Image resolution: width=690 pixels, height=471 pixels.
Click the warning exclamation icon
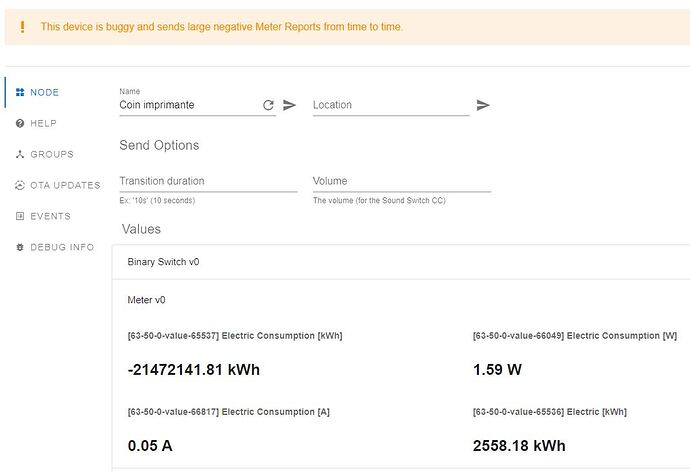point(22,27)
